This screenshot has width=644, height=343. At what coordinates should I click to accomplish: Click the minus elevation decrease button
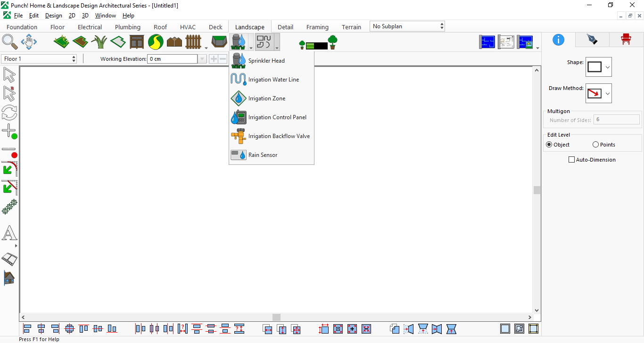223,59
